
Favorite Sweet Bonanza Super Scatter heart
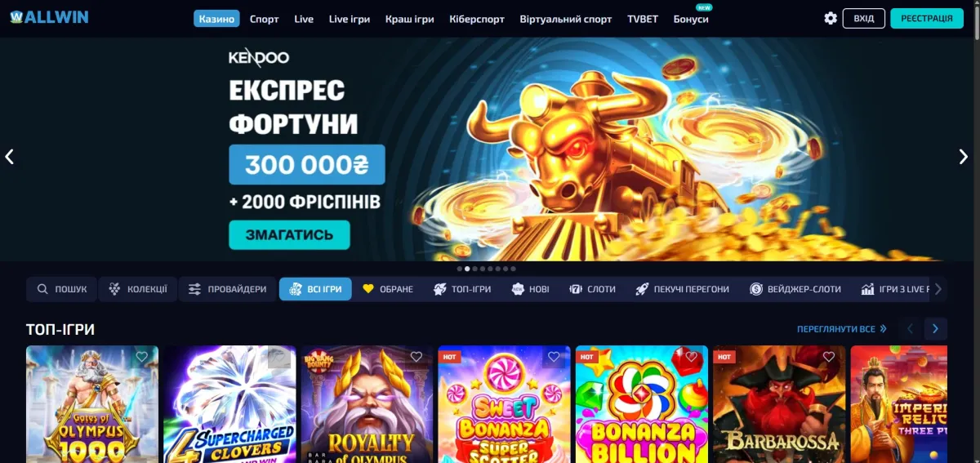554,357
